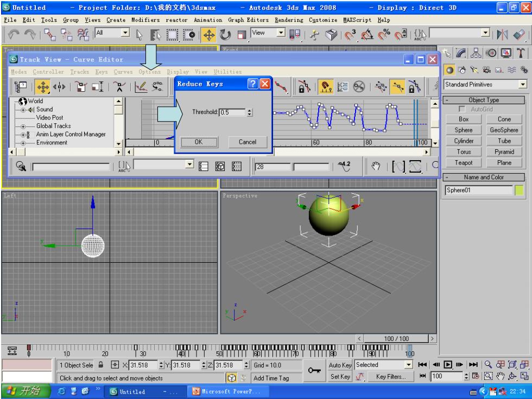
Task: Open the Motion command panel tab
Action: (x=491, y=53)
